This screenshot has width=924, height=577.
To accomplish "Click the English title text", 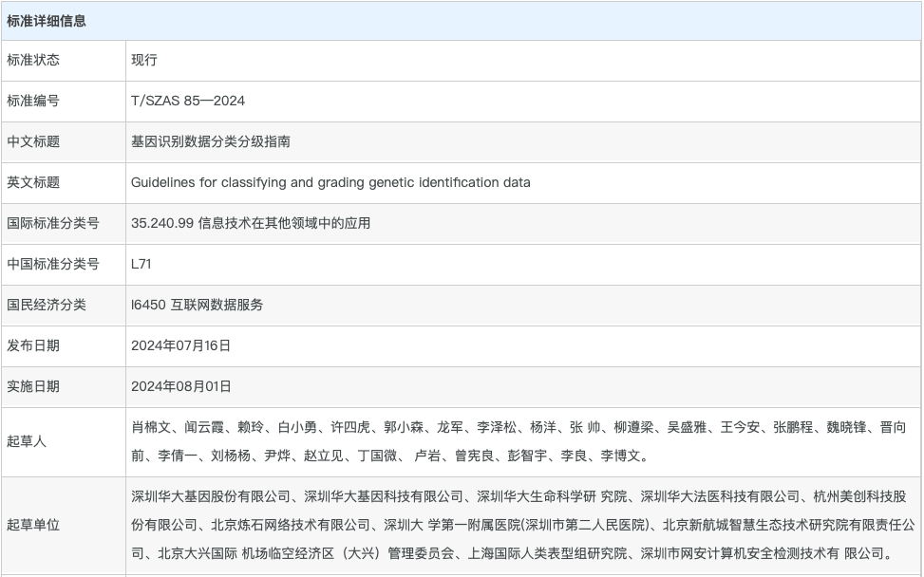I will 330,183.
